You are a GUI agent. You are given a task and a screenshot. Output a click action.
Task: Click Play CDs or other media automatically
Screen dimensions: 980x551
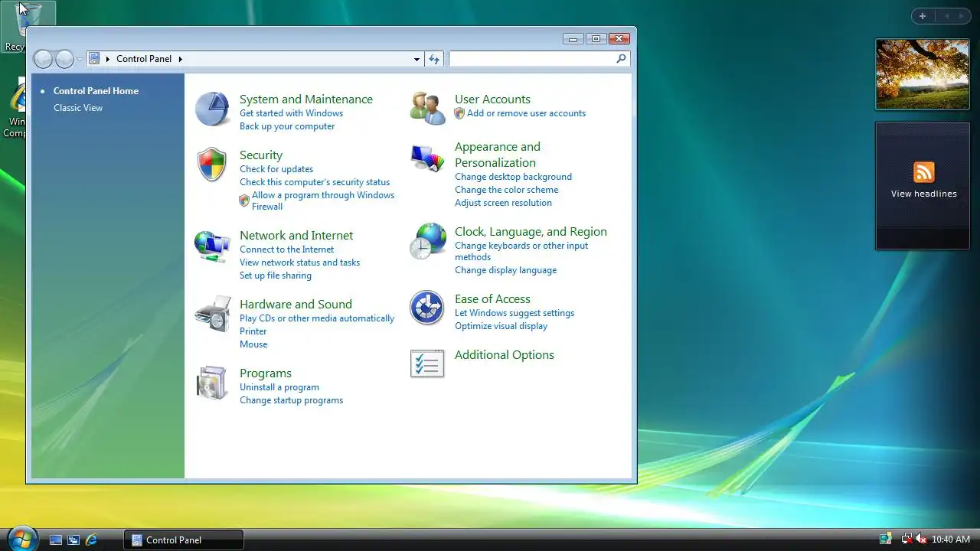click(317, 318)
